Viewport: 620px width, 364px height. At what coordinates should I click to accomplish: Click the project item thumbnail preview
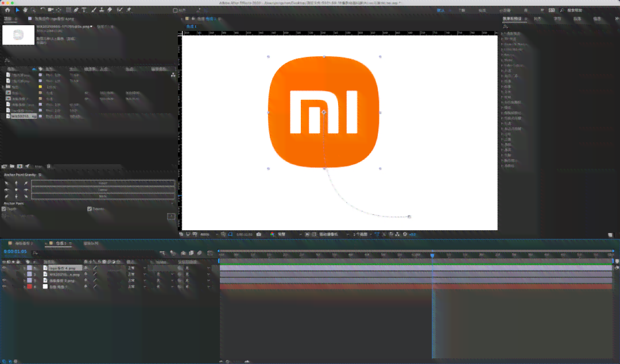pos(18,35)
